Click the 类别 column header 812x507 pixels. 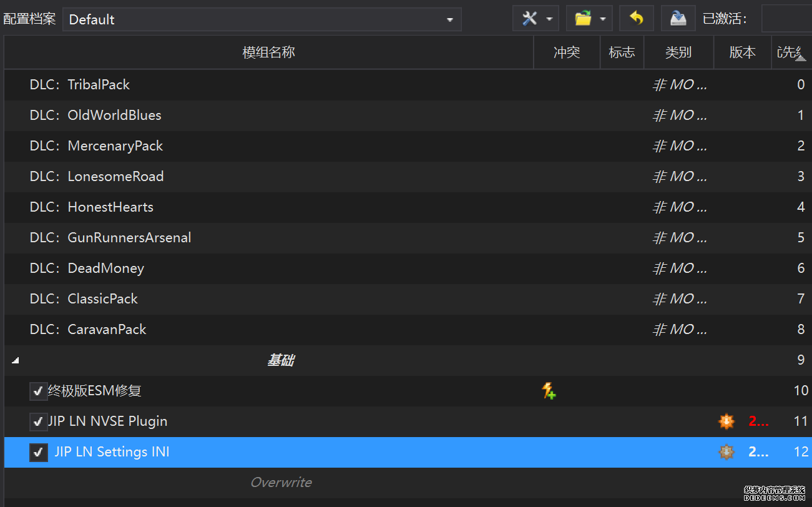(678, 52)
